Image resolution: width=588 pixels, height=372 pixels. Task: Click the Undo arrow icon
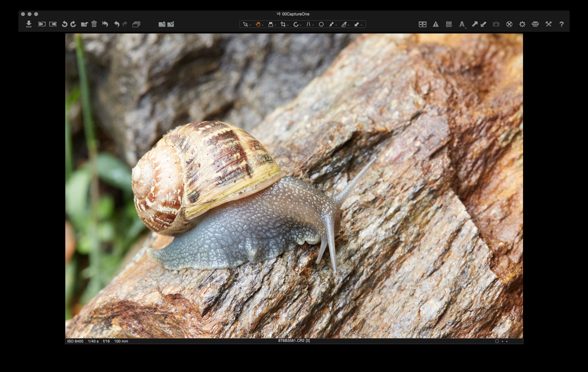[117, 24]
